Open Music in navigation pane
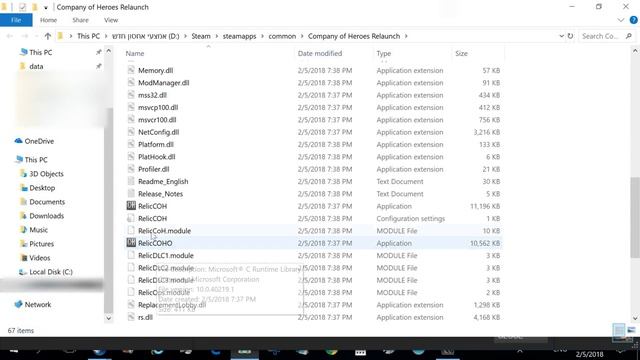Screen dimensions: 640x360 [x=38, y=230]
